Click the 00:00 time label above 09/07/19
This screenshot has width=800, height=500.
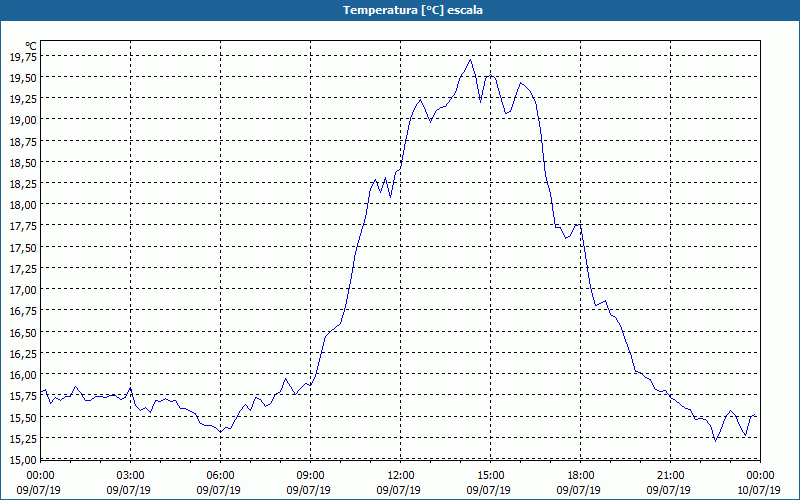[x=41, y=476]
